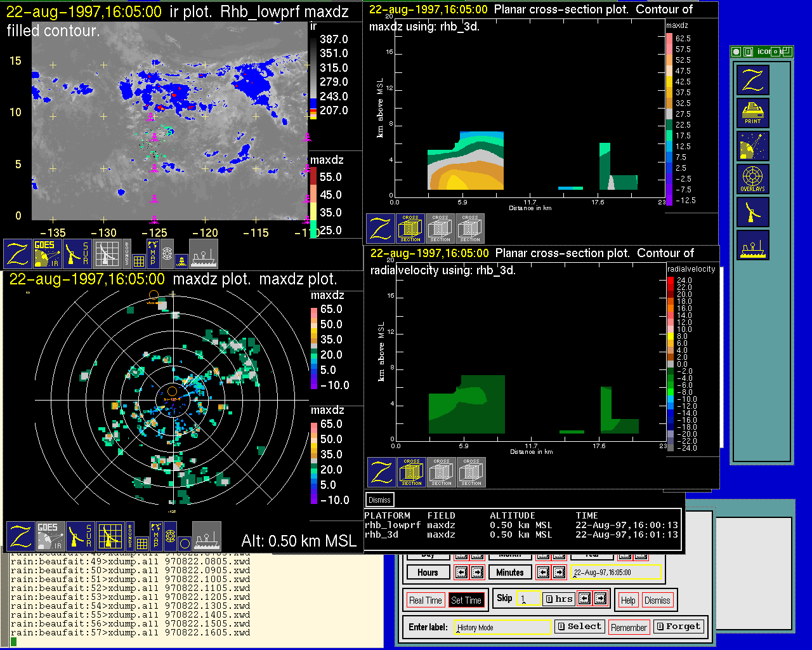The width and height of the screenshot is (812, 650).
Task: Dismiss the platform field overlay info window
Action: 379,500
